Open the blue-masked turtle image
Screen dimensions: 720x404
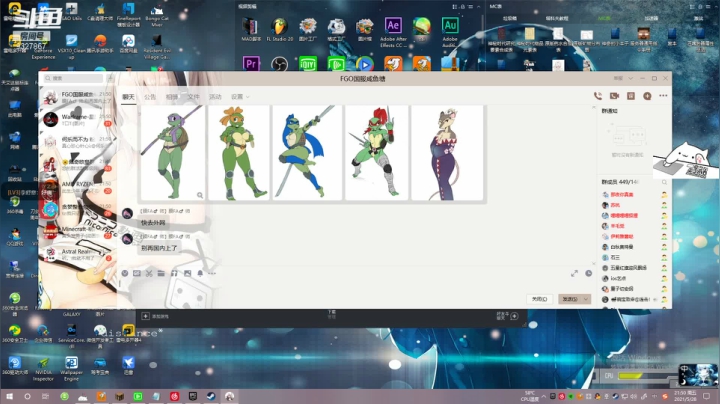(307, 153)
